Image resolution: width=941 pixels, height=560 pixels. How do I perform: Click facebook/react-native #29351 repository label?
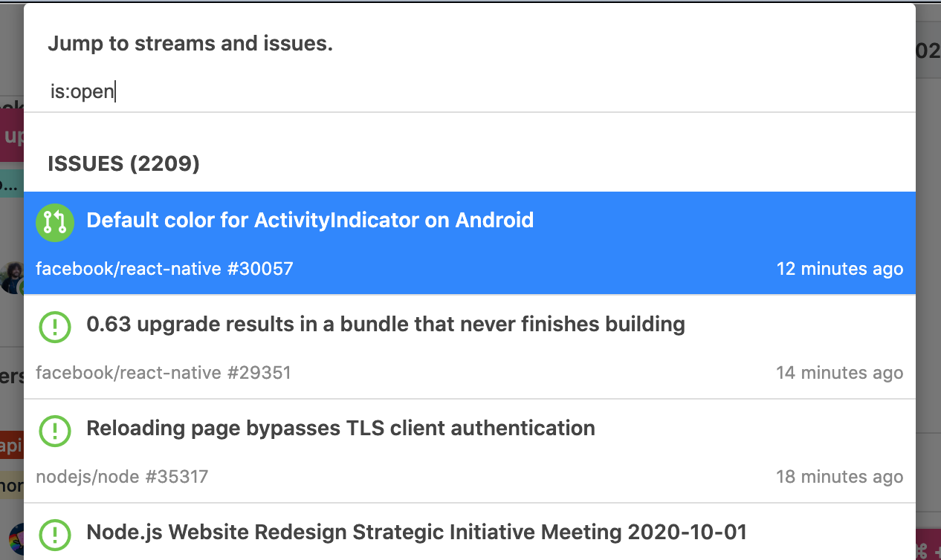pos(163,373)
